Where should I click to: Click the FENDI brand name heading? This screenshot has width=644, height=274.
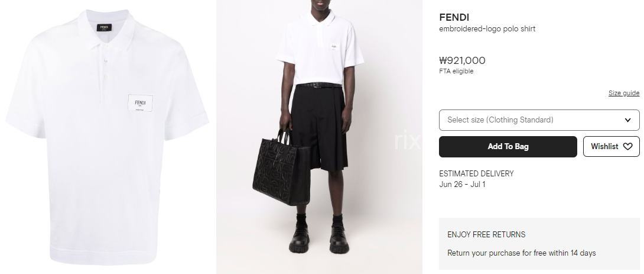point(454,17)
